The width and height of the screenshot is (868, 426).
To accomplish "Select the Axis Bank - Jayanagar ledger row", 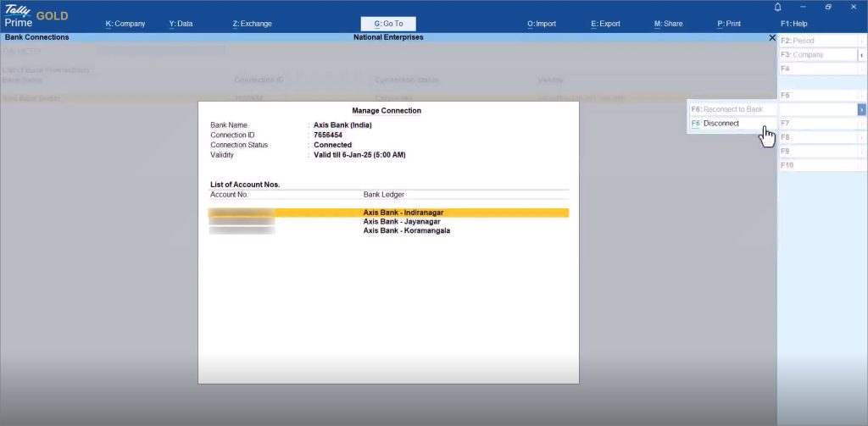I will click(388, 221).
